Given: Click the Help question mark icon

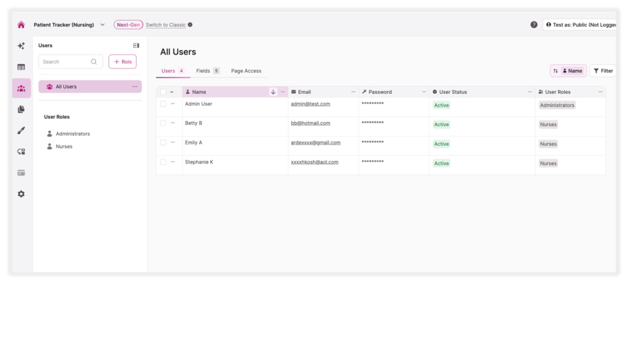Looking at the screenshot, I should [534, 24].
